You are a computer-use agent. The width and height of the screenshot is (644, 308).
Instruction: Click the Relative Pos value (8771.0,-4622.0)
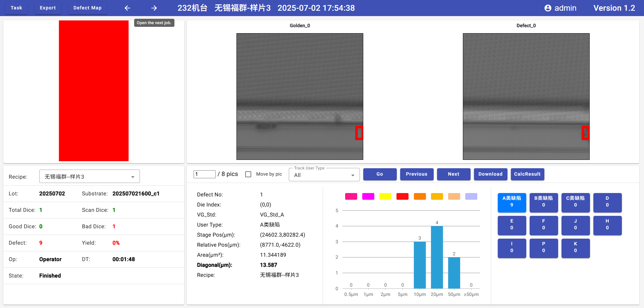280,245
